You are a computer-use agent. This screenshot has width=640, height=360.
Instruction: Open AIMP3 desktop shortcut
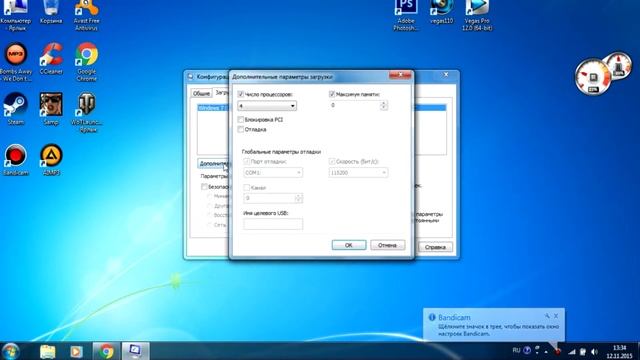click(51, 160)
